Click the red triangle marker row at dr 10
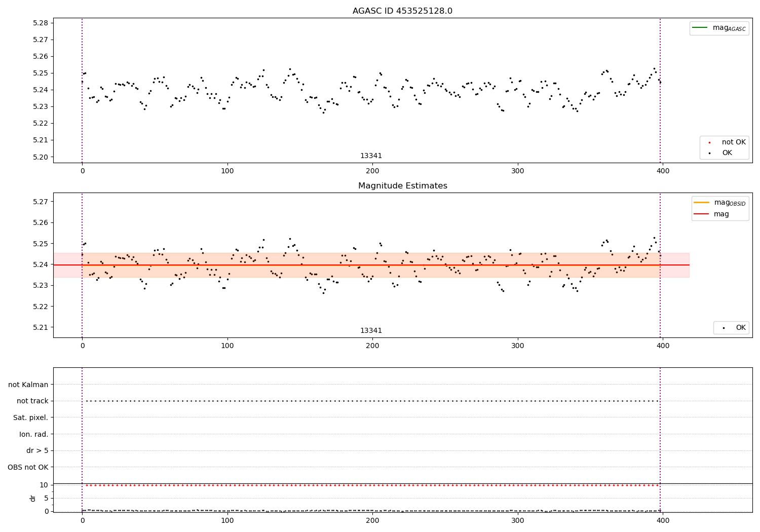 click(372, 485)
